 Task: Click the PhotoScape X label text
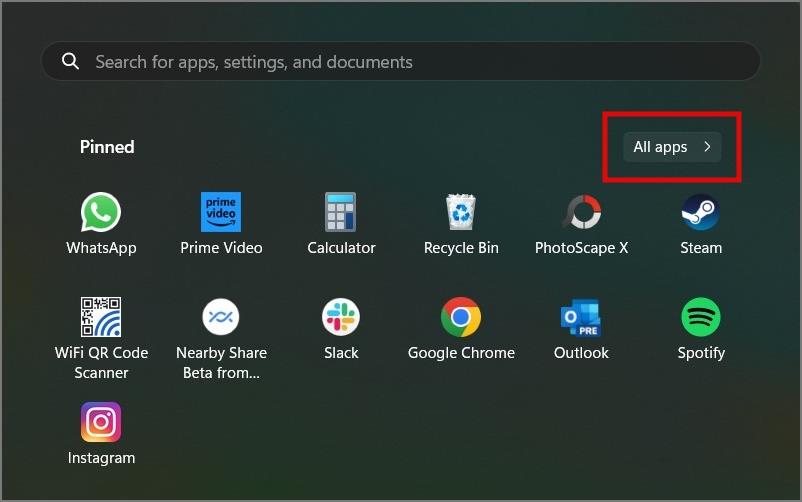pyautogui.click(x=582, y=248)
